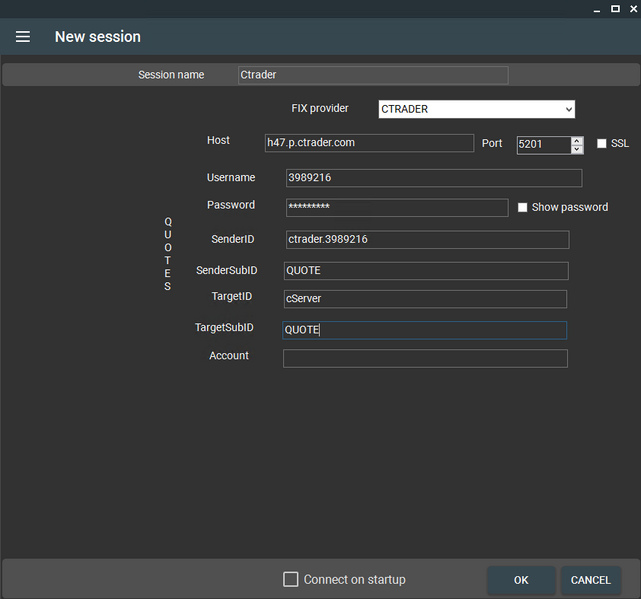Select the TargetID field containing cServer
Screen dimensions: 641x599
click(x=424, y=299)
